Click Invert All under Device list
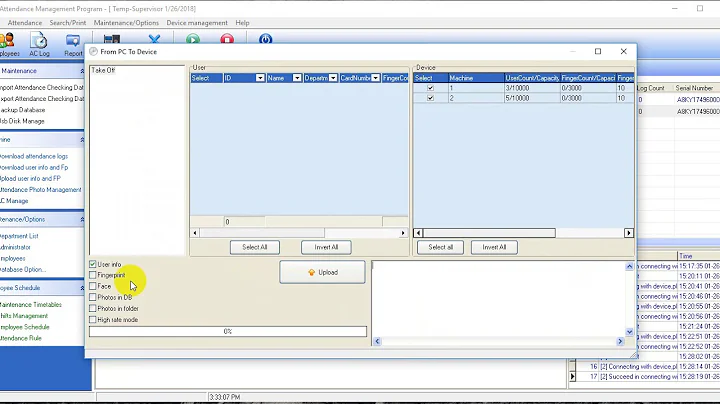 494,247
